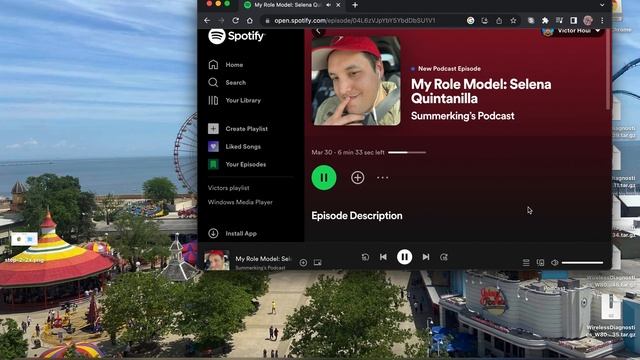Click the Spotify page scrollbar
The image size is (640, 360).
click(x=608, y=69)
